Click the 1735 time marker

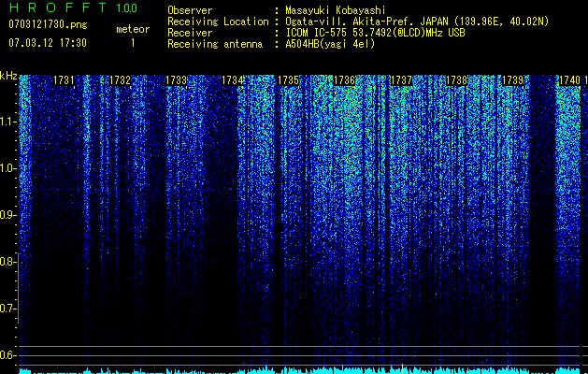tap(288, 80)
